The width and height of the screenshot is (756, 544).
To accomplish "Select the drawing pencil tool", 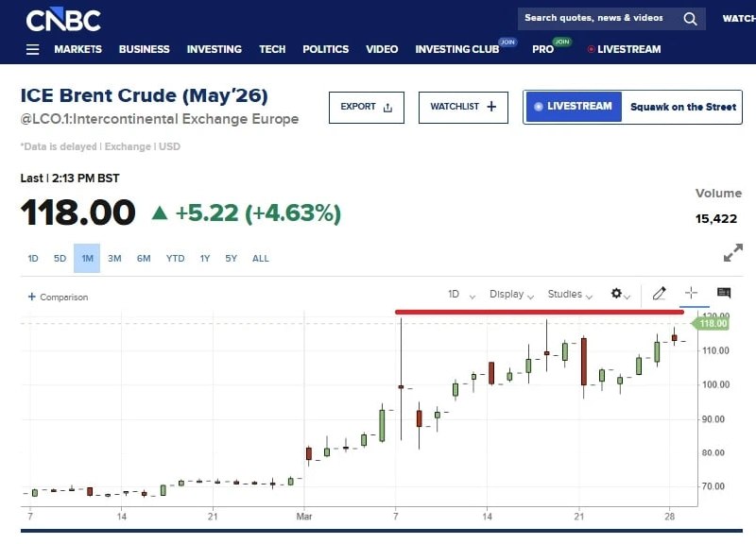I will point(659,295).
